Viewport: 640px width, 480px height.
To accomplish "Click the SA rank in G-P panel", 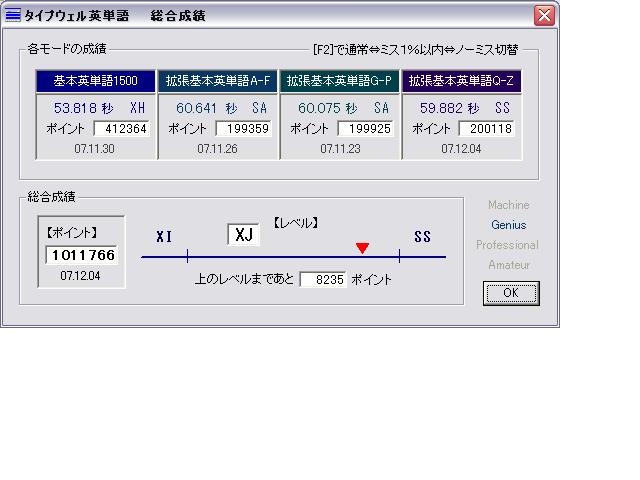I will [381, 108].
